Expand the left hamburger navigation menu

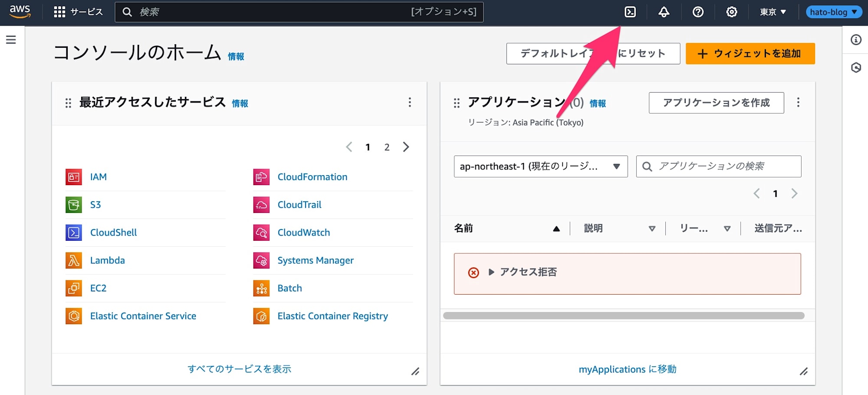point(11,40)
